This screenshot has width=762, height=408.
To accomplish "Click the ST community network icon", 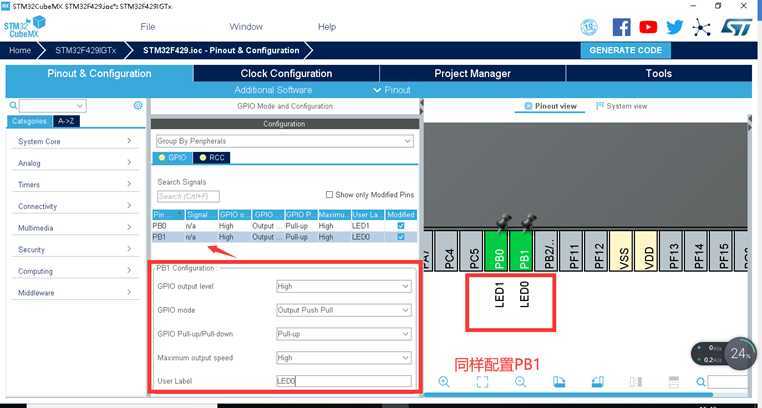I will [x=701, y=27].
